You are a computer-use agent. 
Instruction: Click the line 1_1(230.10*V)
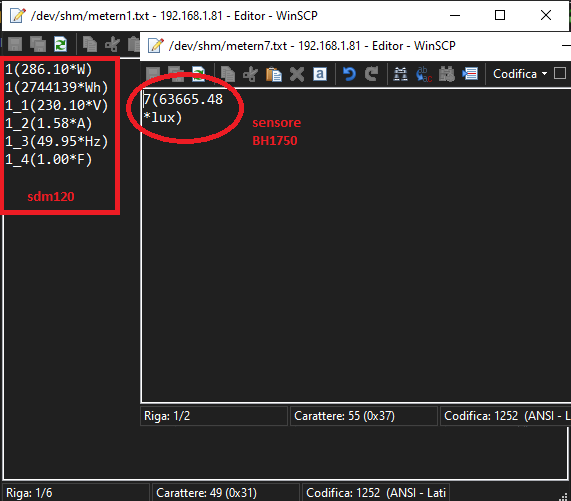57,106
